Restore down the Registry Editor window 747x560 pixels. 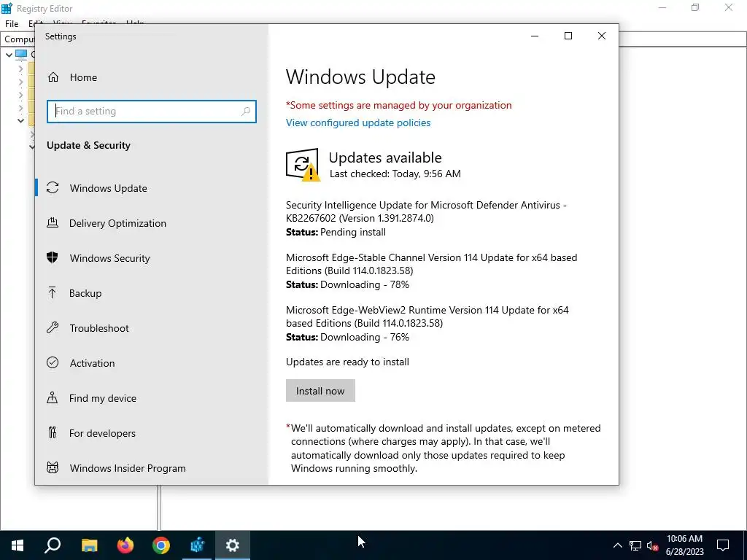click(695, 8)
